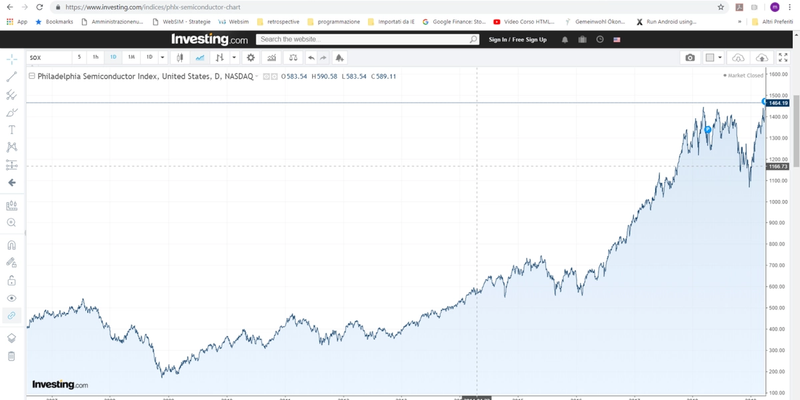
Task: Open the Google Finance bookmark
Action: click(x=454, y=22)
